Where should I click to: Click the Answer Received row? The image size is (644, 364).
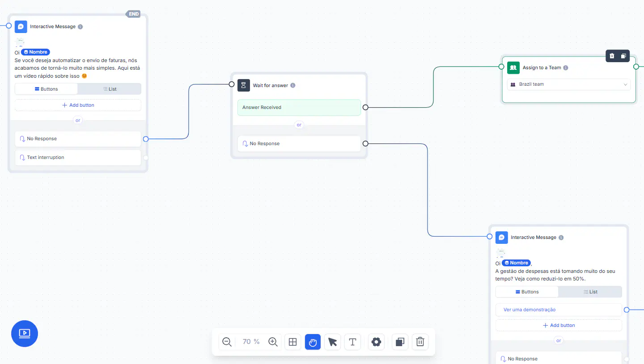pyautogui.click(x=299, y=107)
